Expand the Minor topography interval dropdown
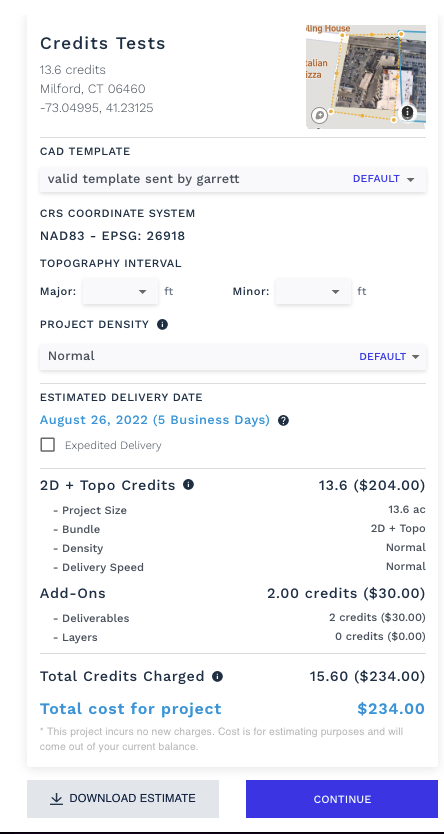Image resolution: width=444 pixels, height=834 pixels. [x=313, y=291]
